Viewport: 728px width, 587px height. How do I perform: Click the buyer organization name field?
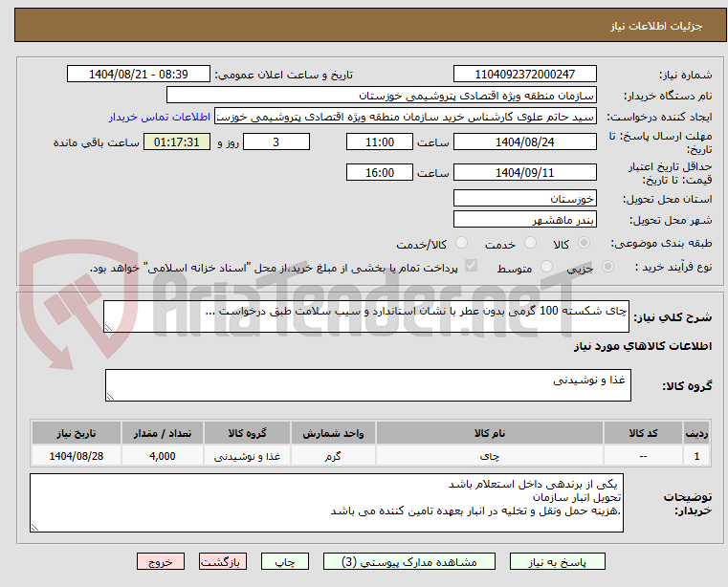381,96
